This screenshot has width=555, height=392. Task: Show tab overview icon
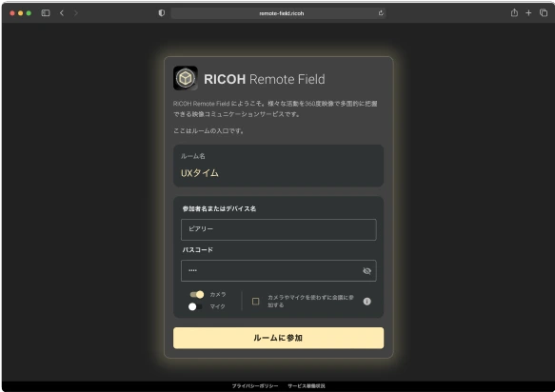544,13
